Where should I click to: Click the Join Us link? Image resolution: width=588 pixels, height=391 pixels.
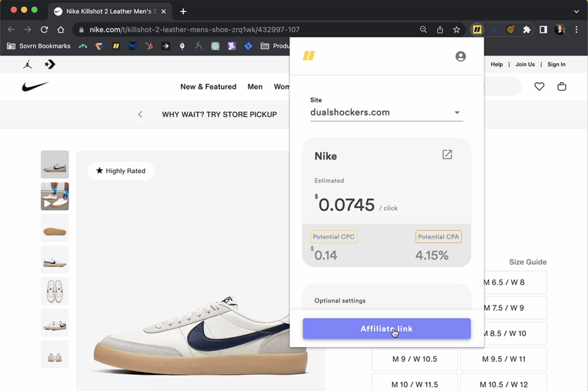click(525, 64)
